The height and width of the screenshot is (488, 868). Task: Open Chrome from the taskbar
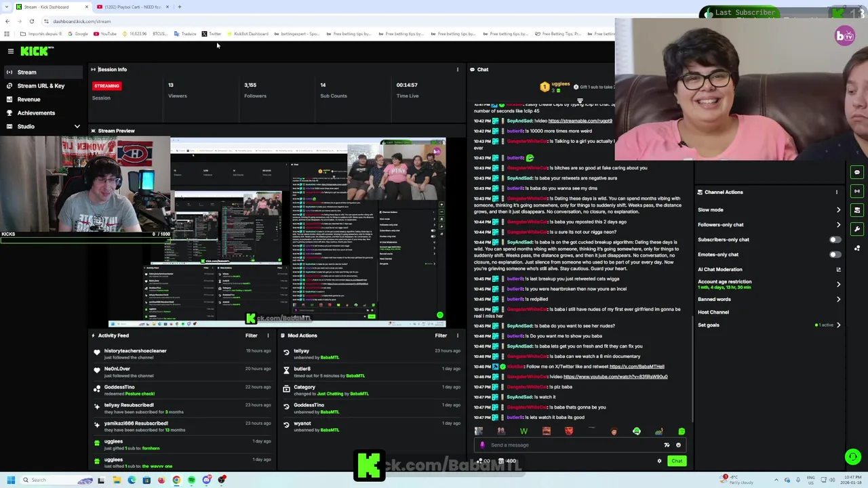click(x=176, y=480)
